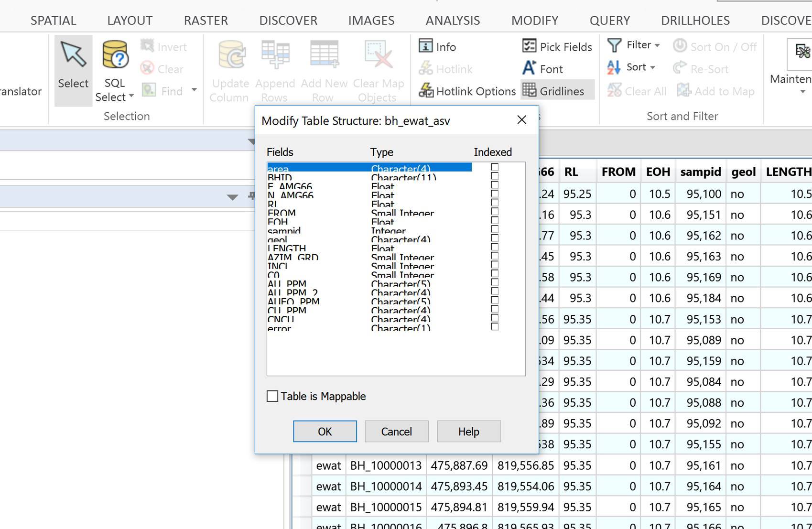812x529 pixels.
Task: Open the Pick Fields tool
Action: coord(557,46)
